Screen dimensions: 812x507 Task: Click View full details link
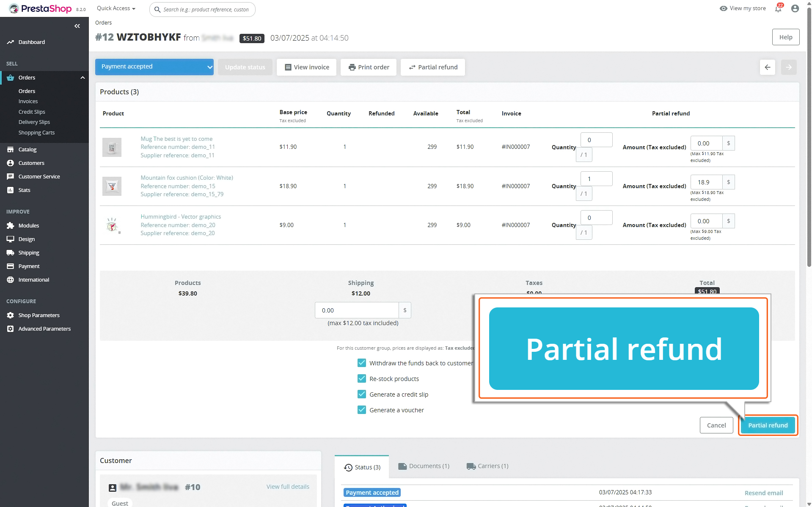click(x=288, y=487)
